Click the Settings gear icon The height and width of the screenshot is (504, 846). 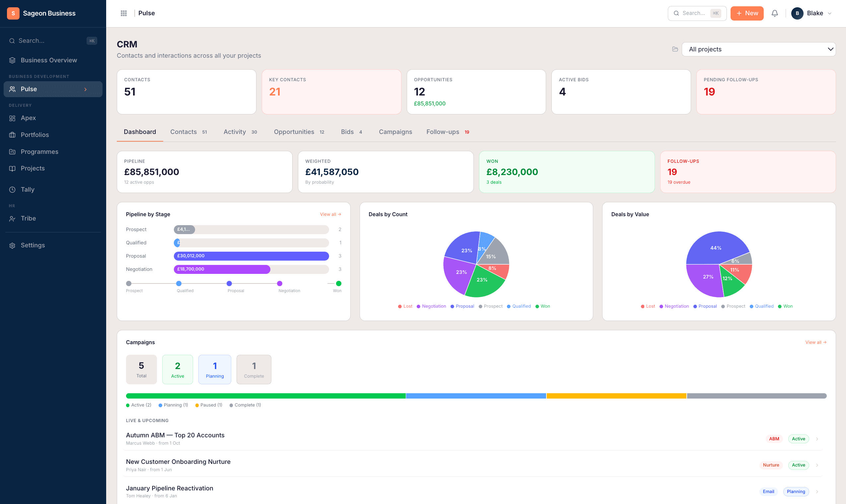[12, 246]
